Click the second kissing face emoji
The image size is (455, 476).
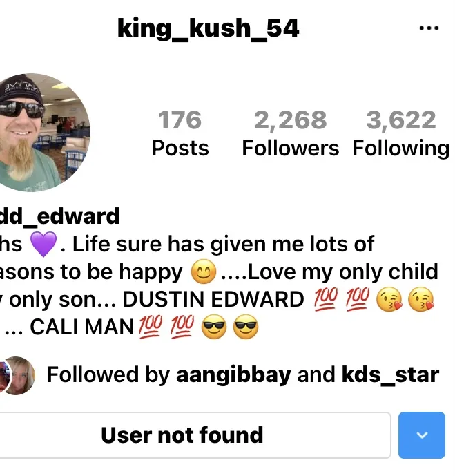point(421,299)
